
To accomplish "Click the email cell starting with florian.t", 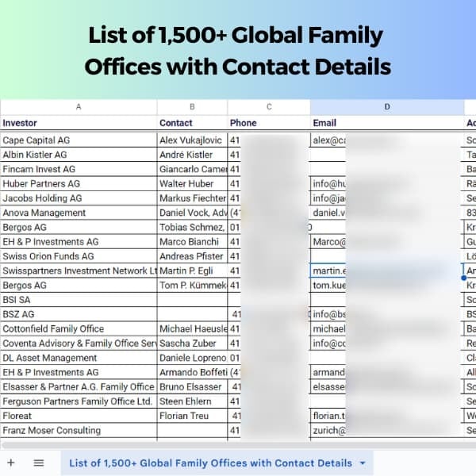I will pos(387,416).
